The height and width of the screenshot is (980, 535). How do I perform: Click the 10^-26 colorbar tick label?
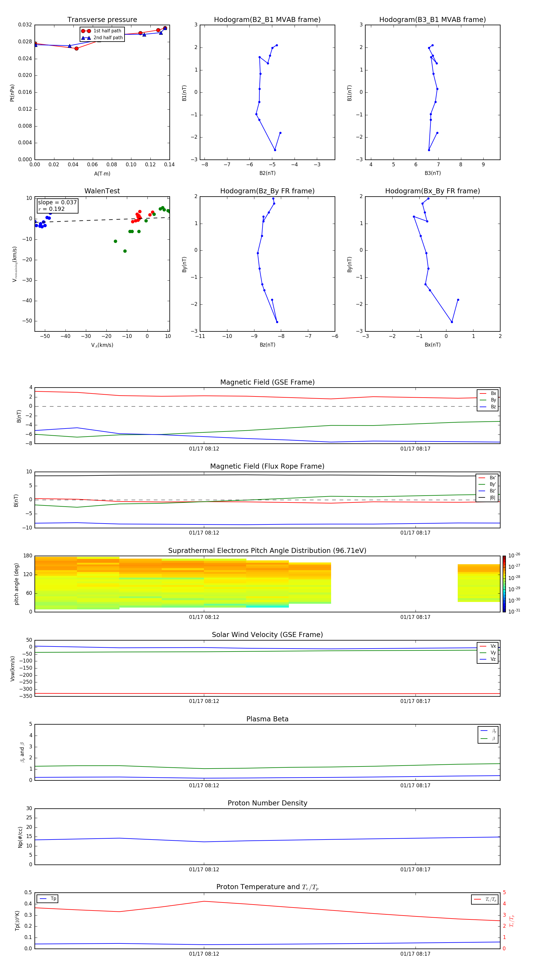[514, 555]
